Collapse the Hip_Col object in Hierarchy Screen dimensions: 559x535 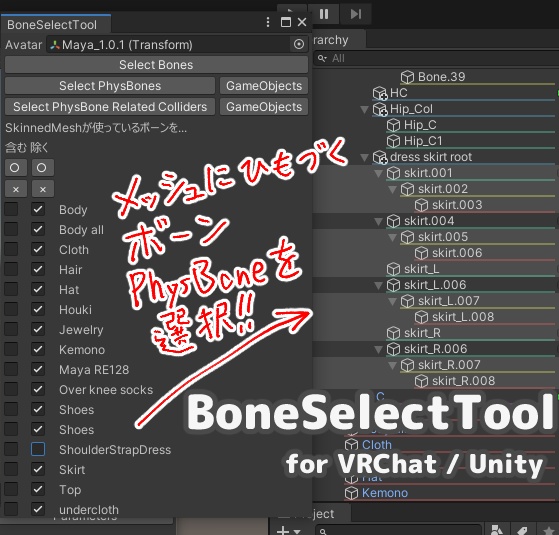pos(364,109)
